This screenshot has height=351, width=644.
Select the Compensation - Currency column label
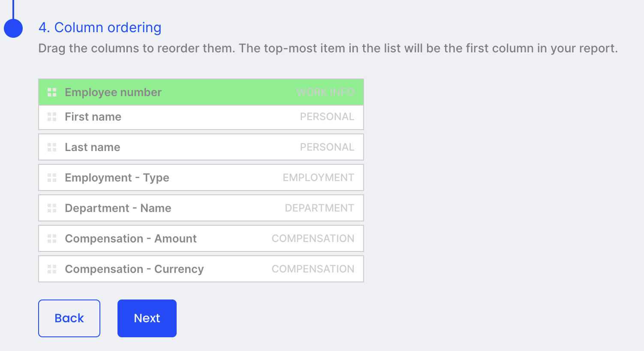point(134,269)
